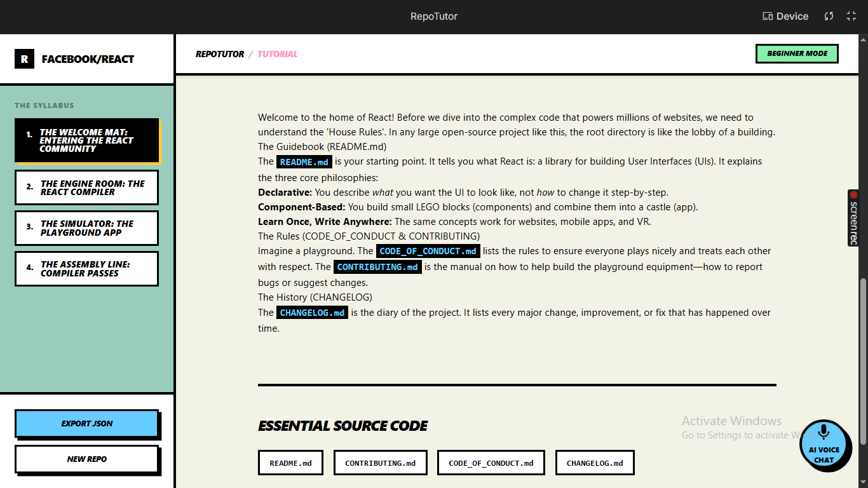Click THE SYLLABUS heading
Viewport: 868px width, 488px height.
coord(44,105)
